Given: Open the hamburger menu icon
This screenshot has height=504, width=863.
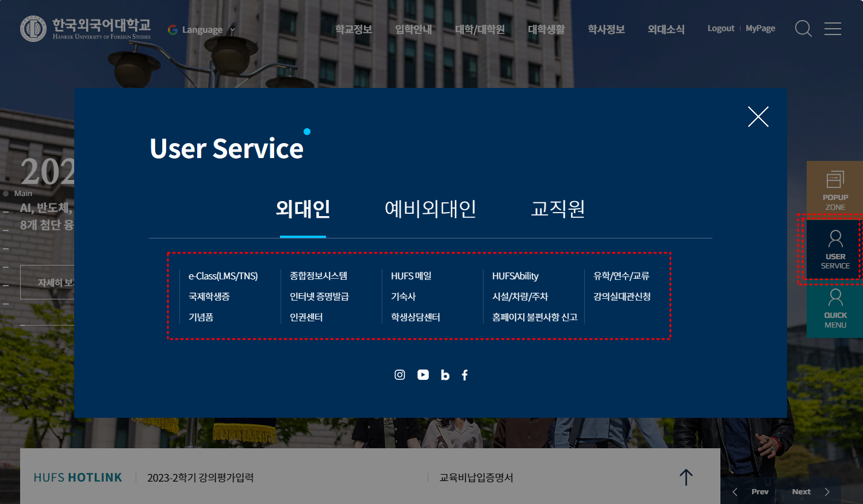Looking at the screenshot, I should click(x=833, y=29).
